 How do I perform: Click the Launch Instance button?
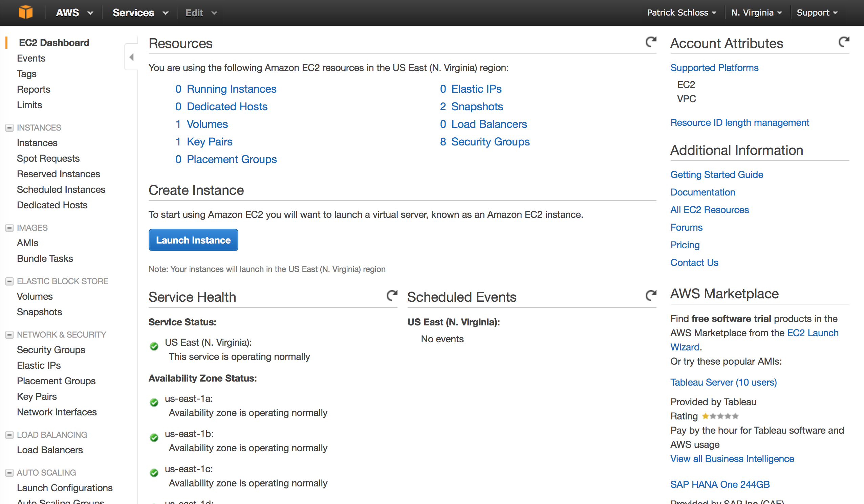pos(193,240)
